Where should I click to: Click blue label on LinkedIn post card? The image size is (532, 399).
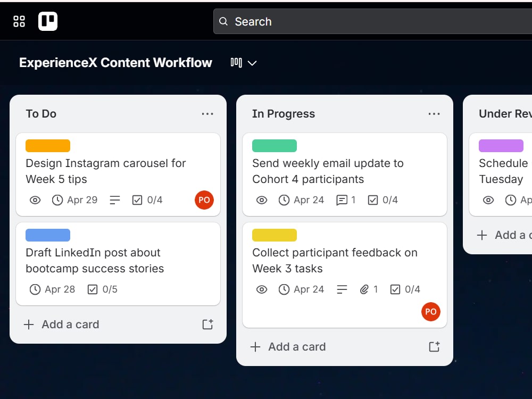pyautogui.click(x=48, y=235)
